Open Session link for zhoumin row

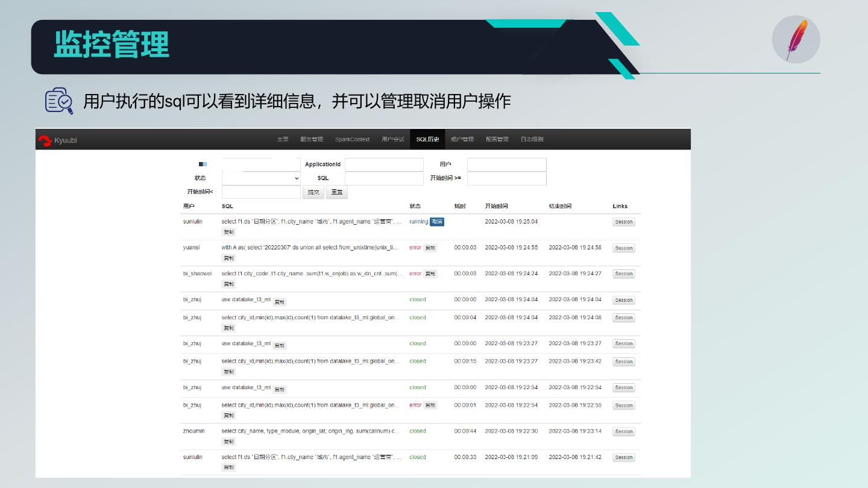click(623, 431)
